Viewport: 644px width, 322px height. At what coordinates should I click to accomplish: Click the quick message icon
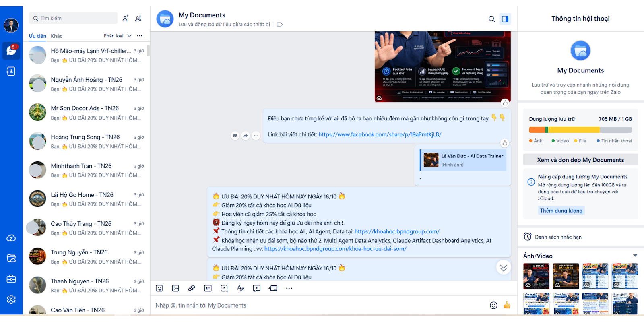pyautogui.click(x=256, y=288)
